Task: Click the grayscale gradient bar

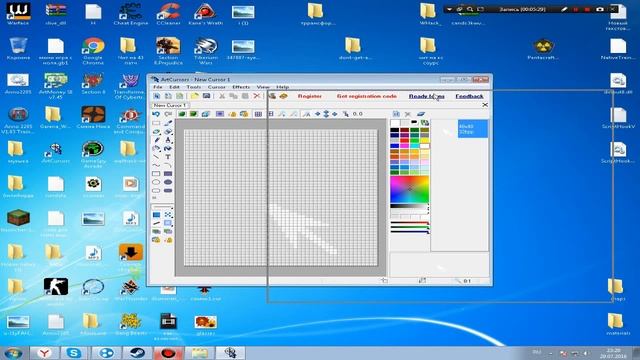Action: (409, 207)
